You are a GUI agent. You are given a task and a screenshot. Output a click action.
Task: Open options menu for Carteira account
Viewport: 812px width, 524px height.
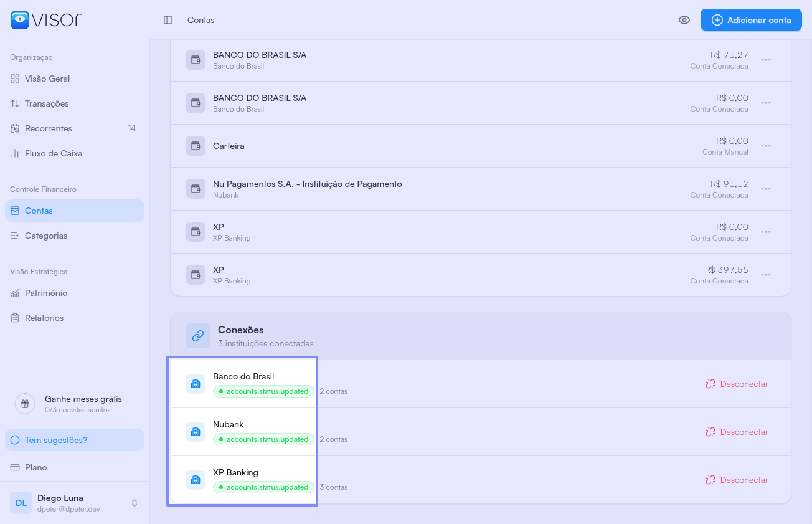(766, 146)
